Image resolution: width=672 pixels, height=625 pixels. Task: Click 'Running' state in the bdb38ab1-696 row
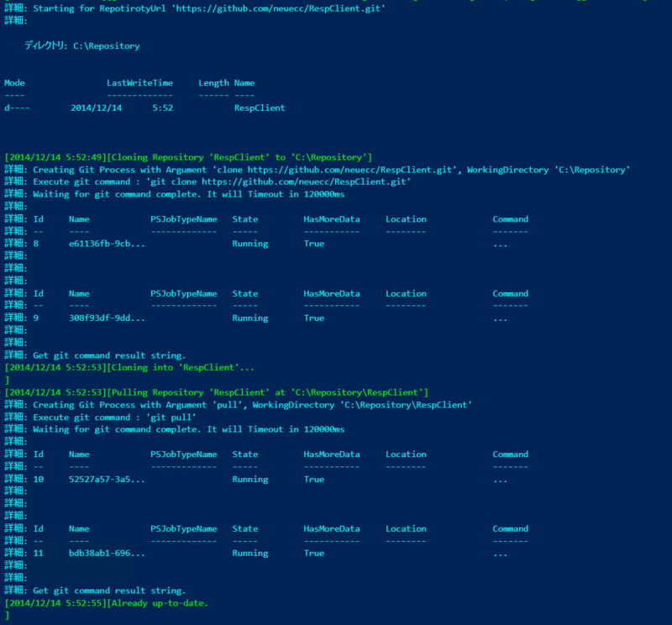[250, 554]
